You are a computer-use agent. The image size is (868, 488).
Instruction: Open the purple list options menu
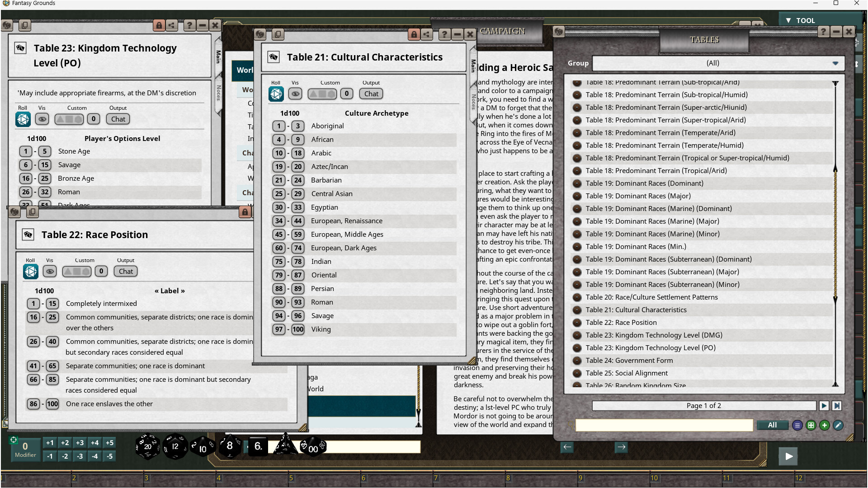[797, 425]
